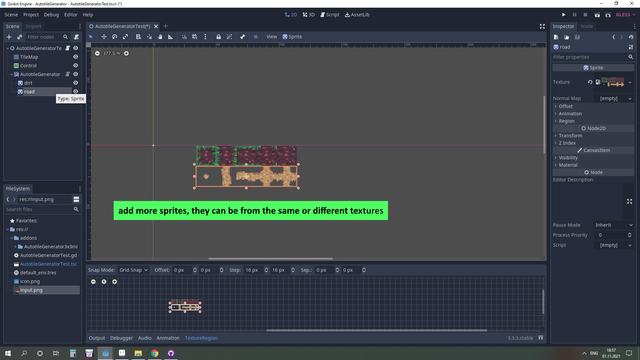Switch to the Script workspace

329,15
